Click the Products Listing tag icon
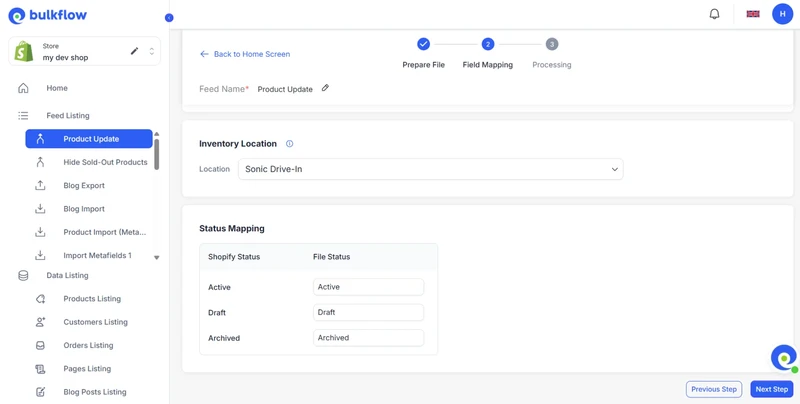Image resolution: width=800 pixels, height=404 pixels. pyautogui.click(x=40, y=299)
